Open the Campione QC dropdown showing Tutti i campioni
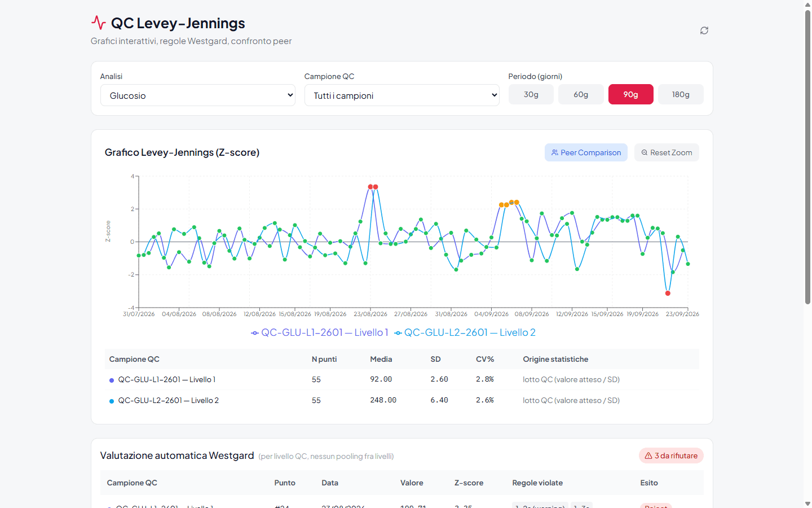The width and height of the screenshot is (812, 508). click(x=402, y=95)
